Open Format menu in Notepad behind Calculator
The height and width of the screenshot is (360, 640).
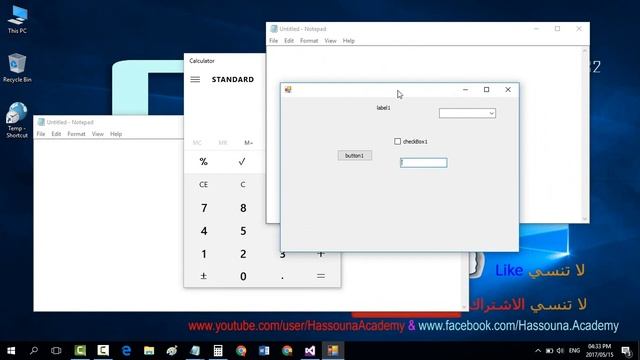[x=76, y=134]
